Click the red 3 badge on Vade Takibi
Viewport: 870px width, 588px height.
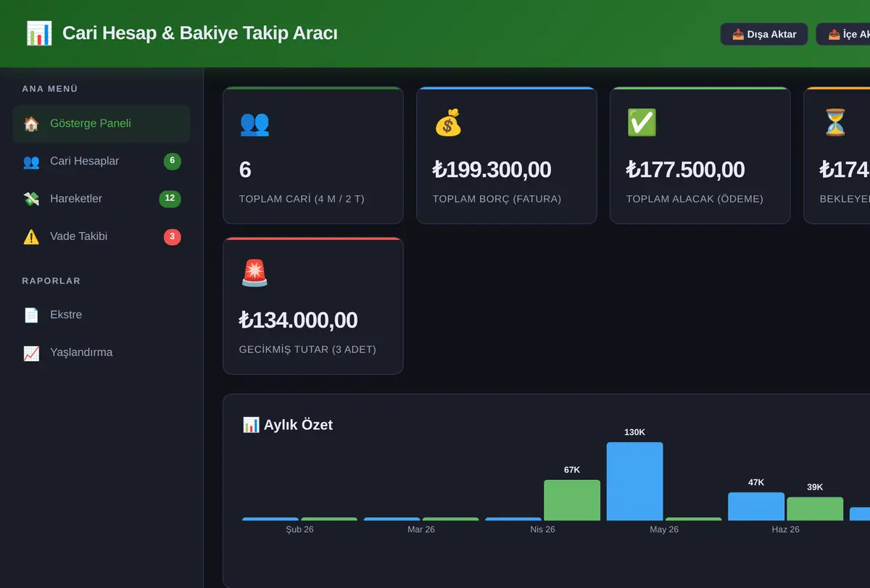click(173, 236)
